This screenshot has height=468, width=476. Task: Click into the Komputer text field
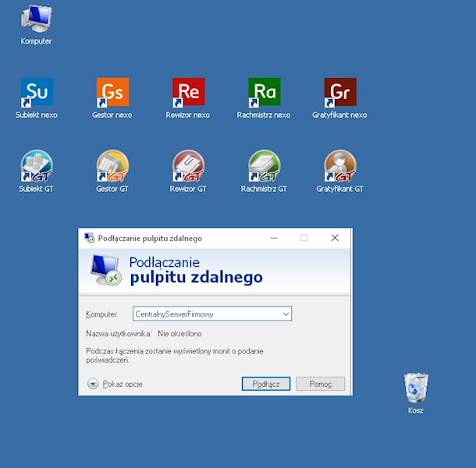coord(212,314)
